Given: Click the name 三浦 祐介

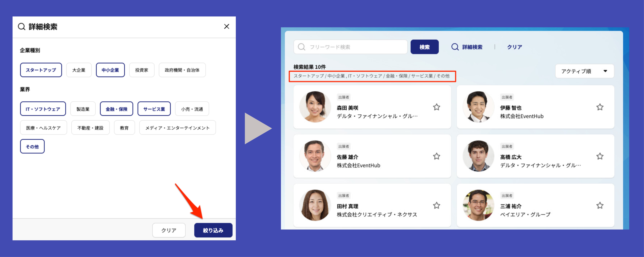Looking at the screenshot, I should (511, 206).
